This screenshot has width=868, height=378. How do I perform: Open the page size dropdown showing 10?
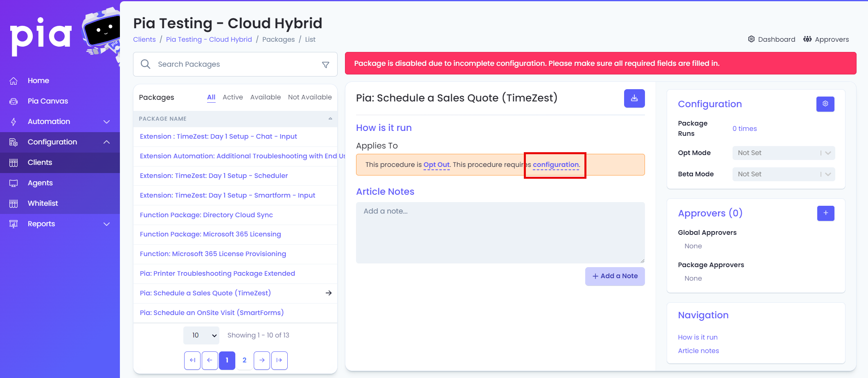[201, 335]
